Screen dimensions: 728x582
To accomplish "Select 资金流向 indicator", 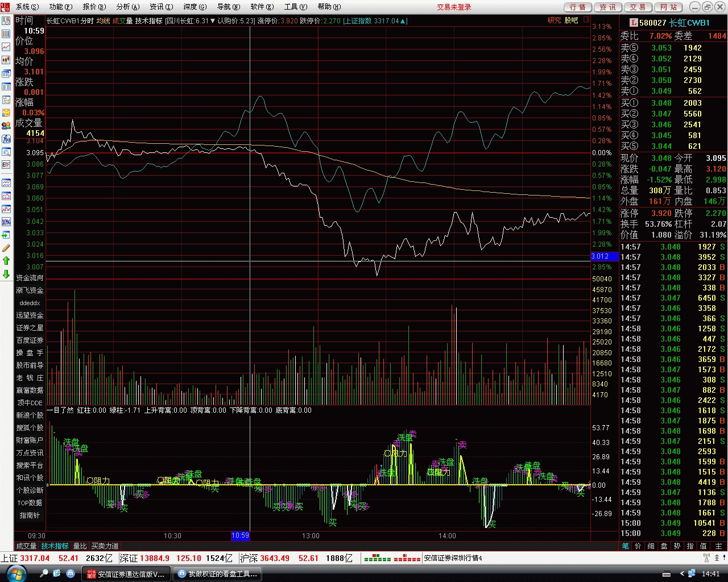I will (x=30, y=278).
